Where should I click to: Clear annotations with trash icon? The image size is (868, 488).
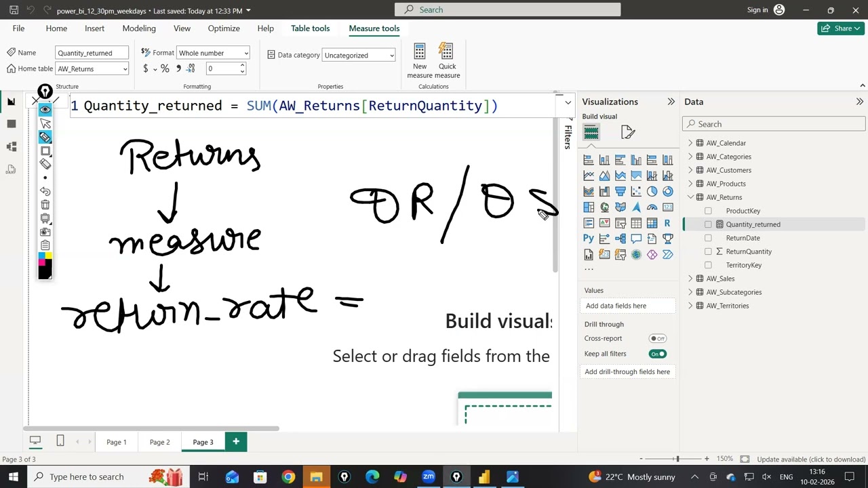click(x=45, y=205)
